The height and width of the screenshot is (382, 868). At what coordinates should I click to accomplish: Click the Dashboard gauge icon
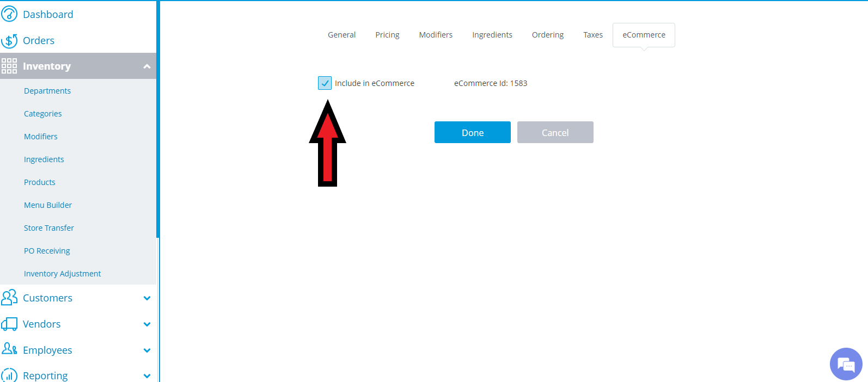(x=9, y=14)
